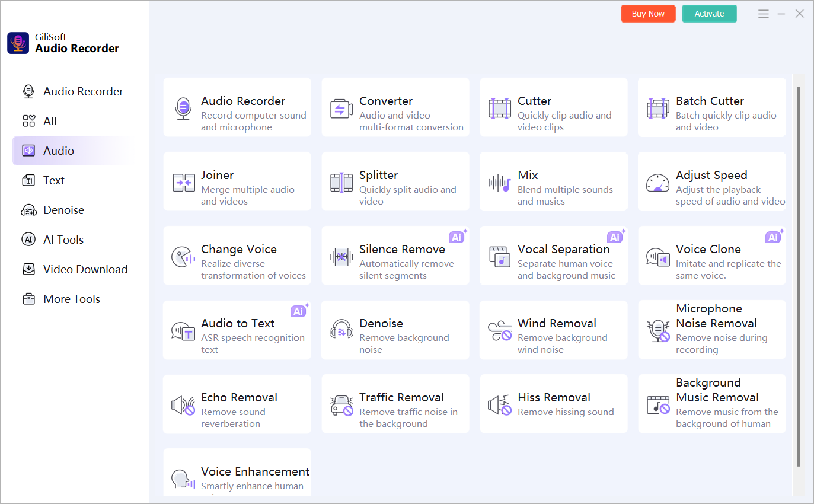Screen dimensions: 814x504
Task: Click the orange Buy Now button
Action: [648, 14]
